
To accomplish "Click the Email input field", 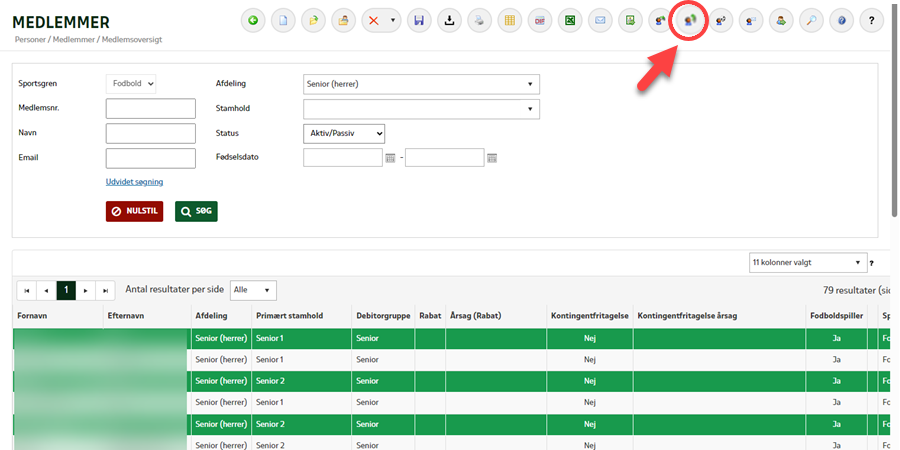I will (x=151, y=158).
